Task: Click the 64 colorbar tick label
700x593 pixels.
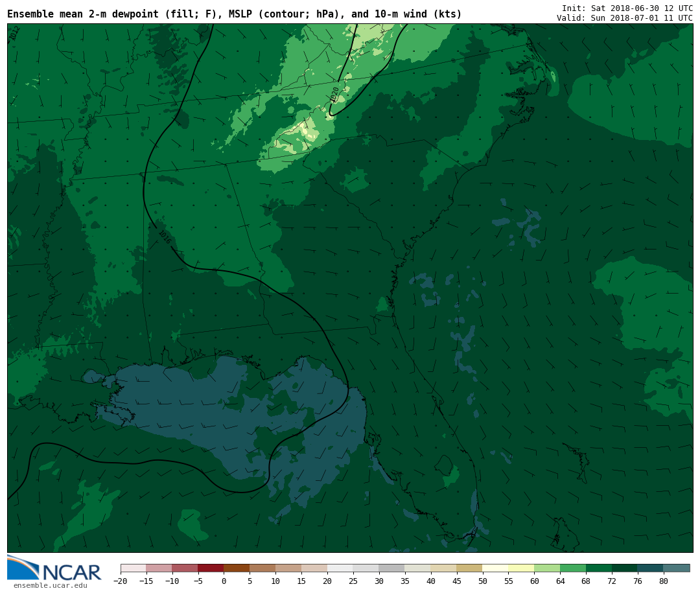Action: coord(560,581)
